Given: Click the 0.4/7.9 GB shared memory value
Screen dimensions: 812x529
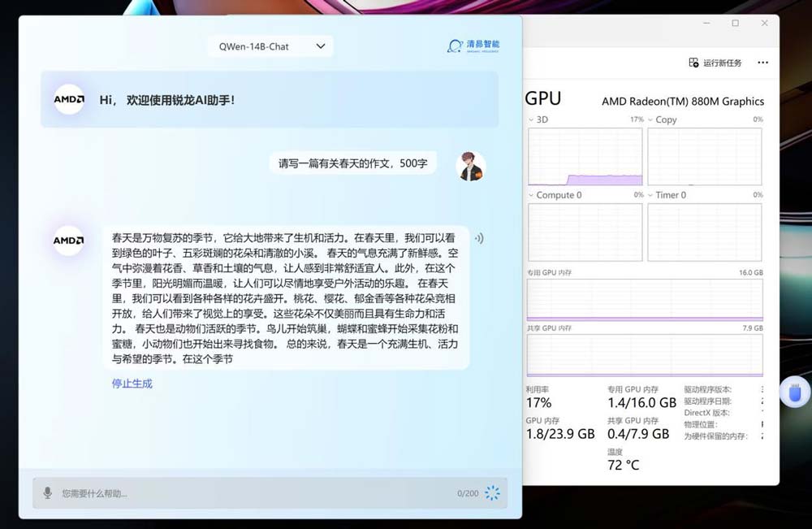Looking at the screenshot, I should [638, 434].
